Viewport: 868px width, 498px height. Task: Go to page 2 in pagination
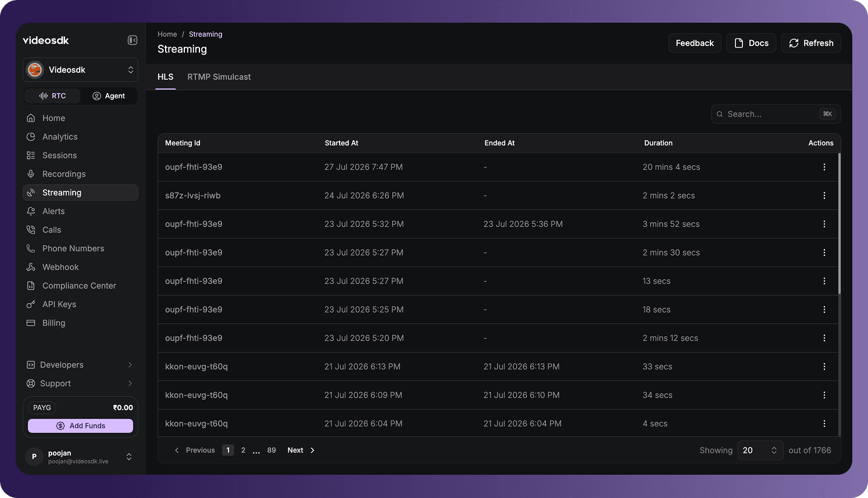[243, 450]
